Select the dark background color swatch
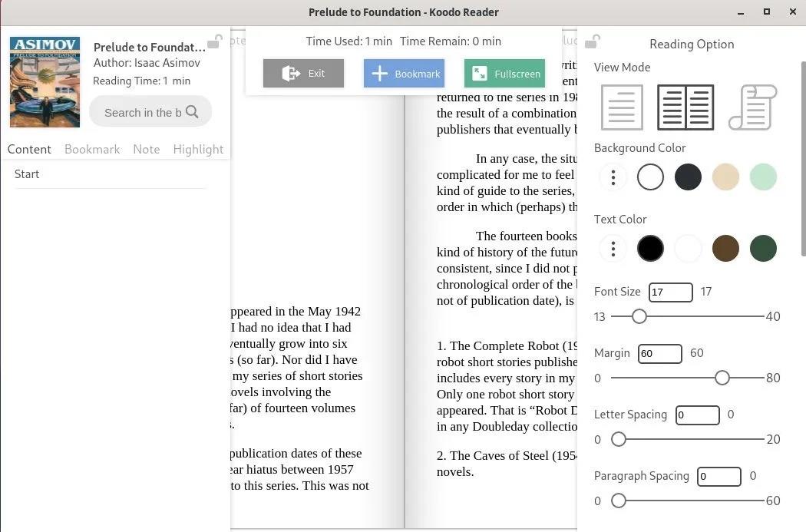806x532 pixels. [x=688, y=177]
